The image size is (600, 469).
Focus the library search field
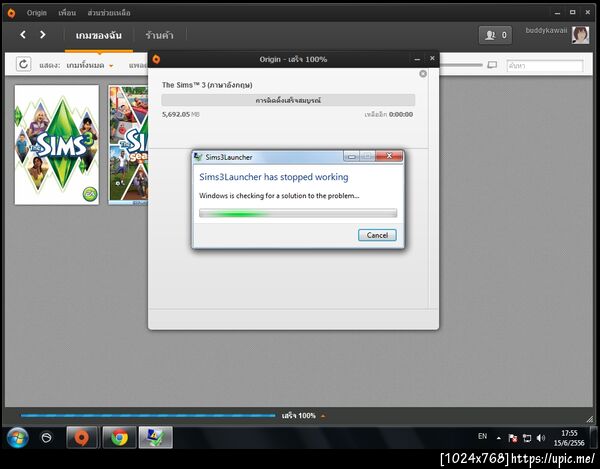click(545, 66)
